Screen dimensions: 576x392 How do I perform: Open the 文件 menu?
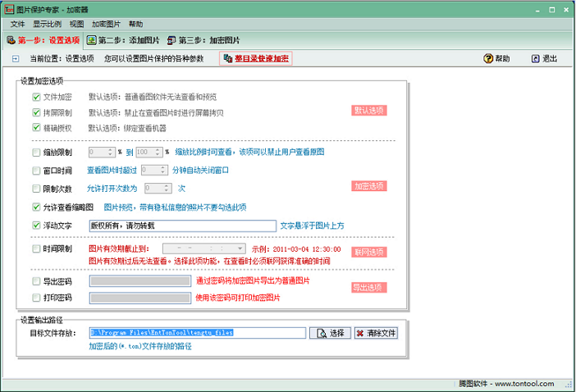pos(17,25)
